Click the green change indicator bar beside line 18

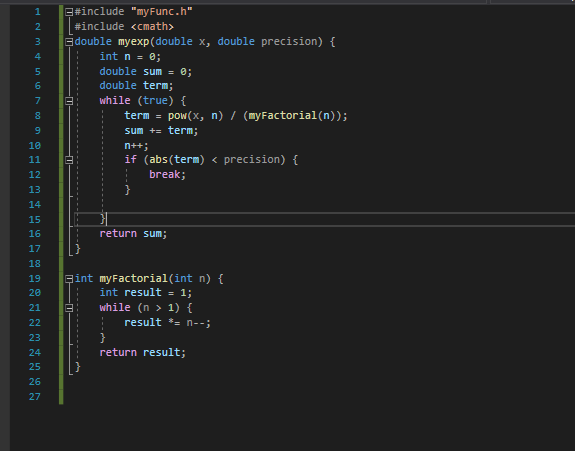(x=61, y=264)
